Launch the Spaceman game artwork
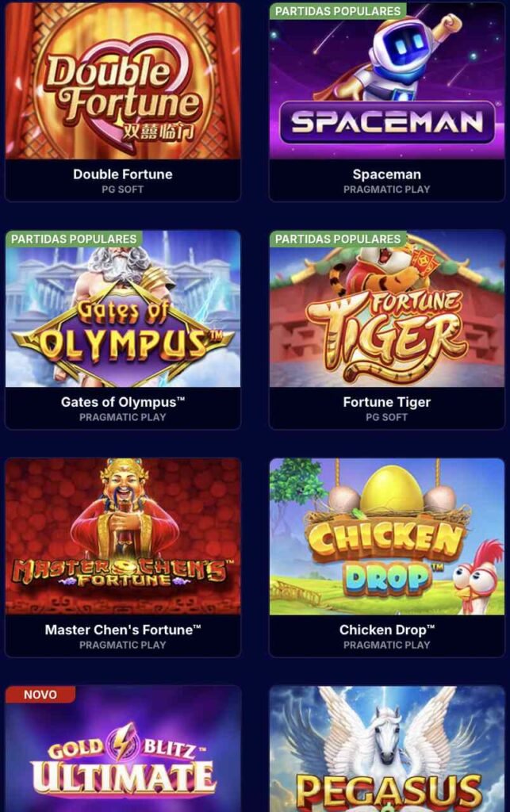This screenshot has height=812, width=510. tap(387, 80)
